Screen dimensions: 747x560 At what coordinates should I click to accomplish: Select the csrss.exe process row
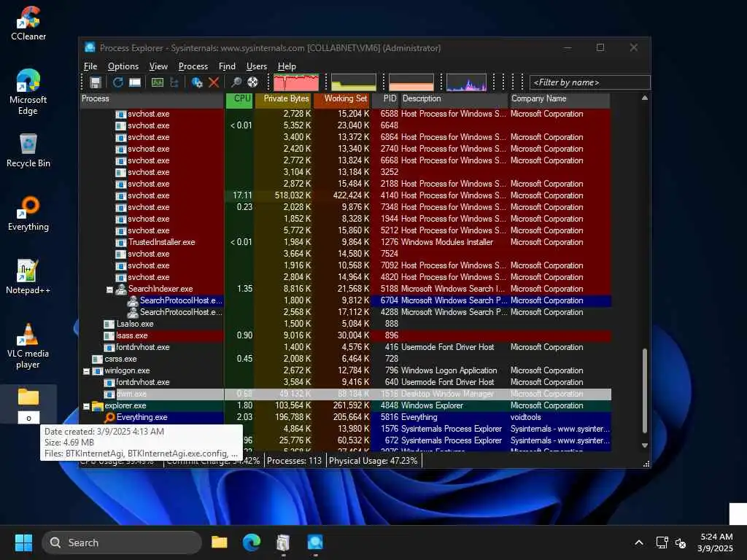345,359
